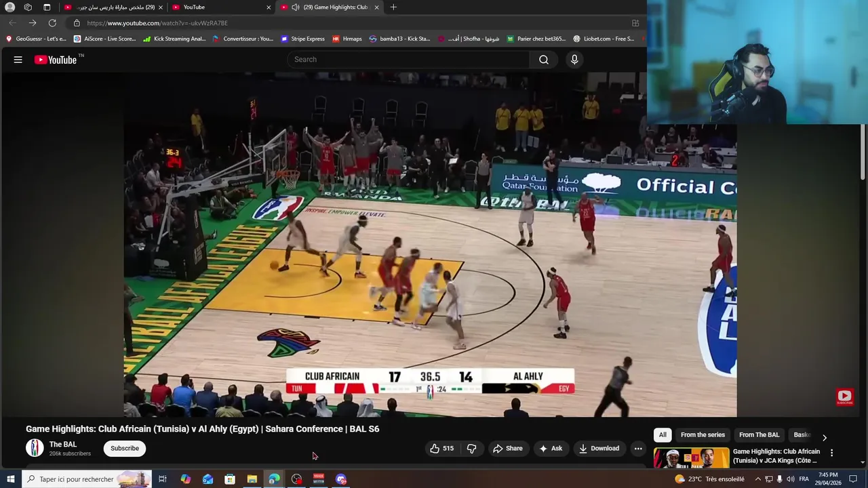The height and width of the screenshot is (488, 868).
Task: Switch to the Arabic-titled first browser tab
Action: click(x=112, y=7)
